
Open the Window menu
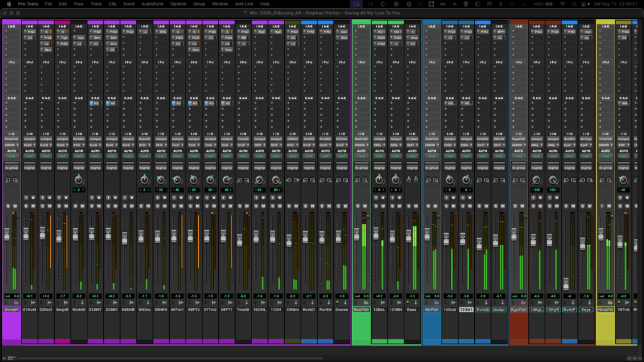tap(219, 4)
